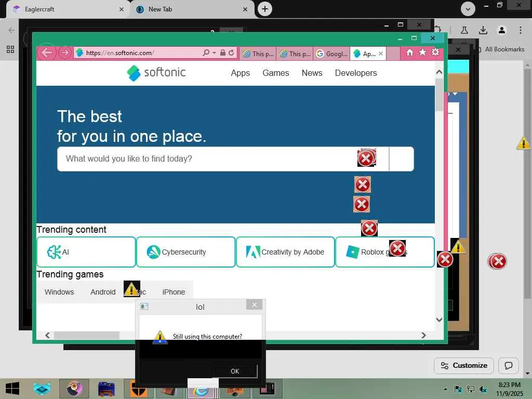Open the IE home page icon

[x=410, y=52]
